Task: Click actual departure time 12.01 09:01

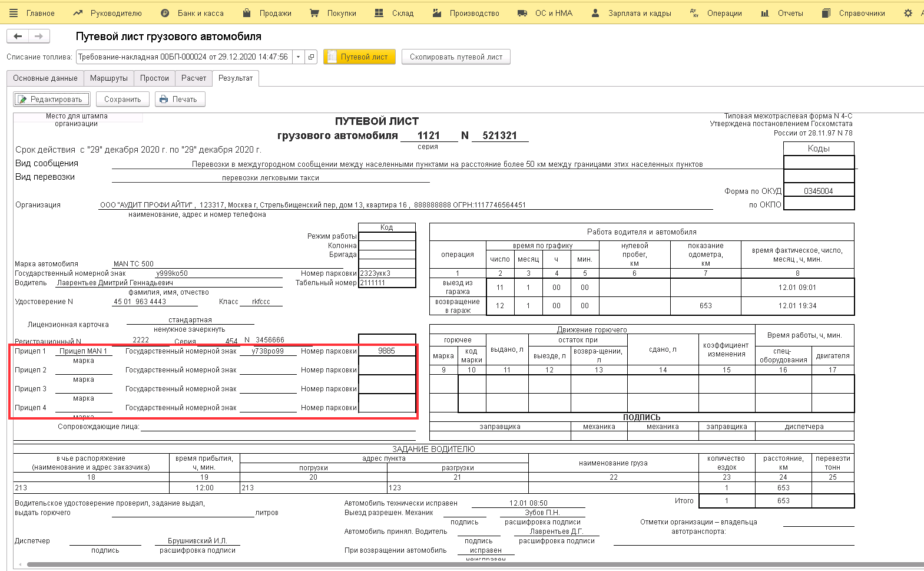Action: pyautogui.click(x=797, y=288)
